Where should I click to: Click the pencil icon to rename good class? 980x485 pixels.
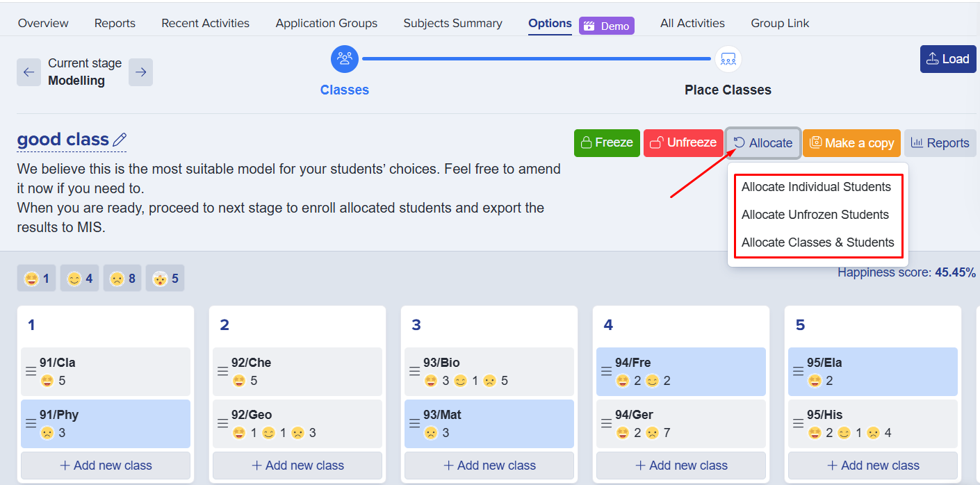[x=119, y=140]
